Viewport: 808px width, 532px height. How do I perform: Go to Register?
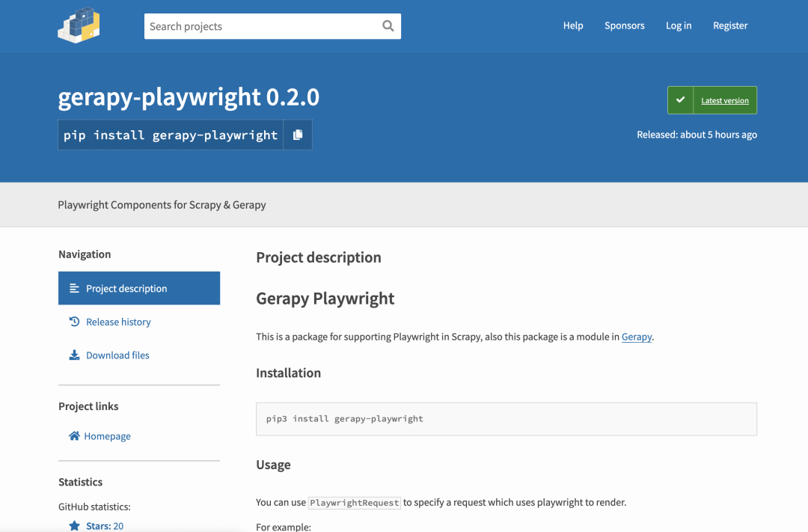click(x=730, y=25)
